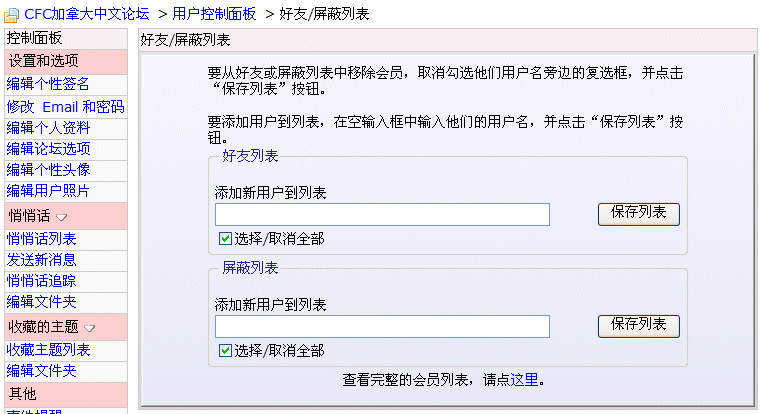The image size is (762, 414).
Task: Open CFC加拿大中文论坛 breadcrumb link
Action: pyautogui.click(x=87, y=14)
